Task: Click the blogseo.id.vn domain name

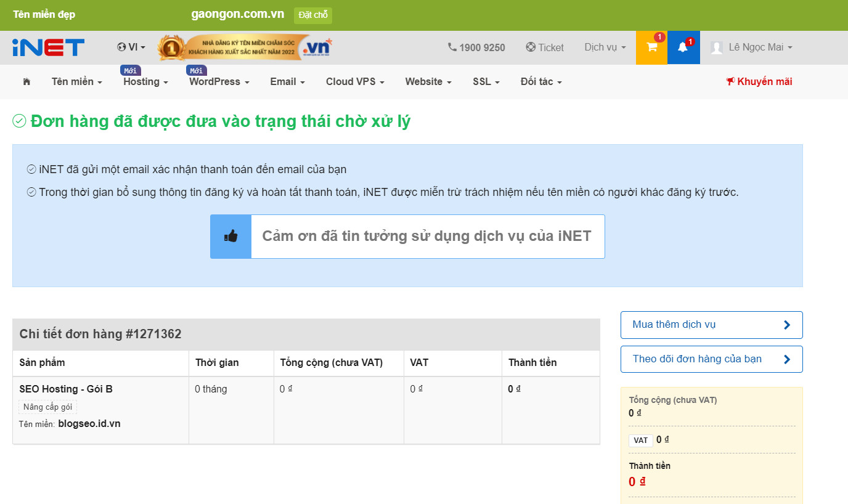Action: [89, 424]
